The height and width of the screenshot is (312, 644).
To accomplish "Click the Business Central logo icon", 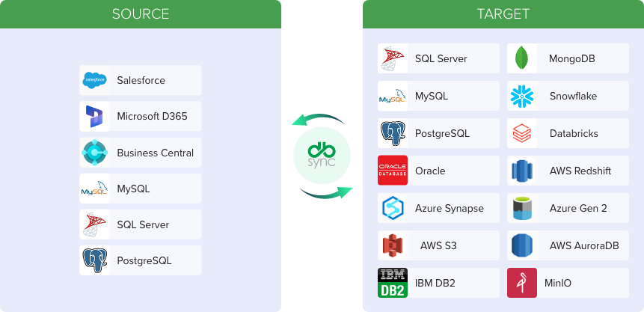I will tap(94, 153).
